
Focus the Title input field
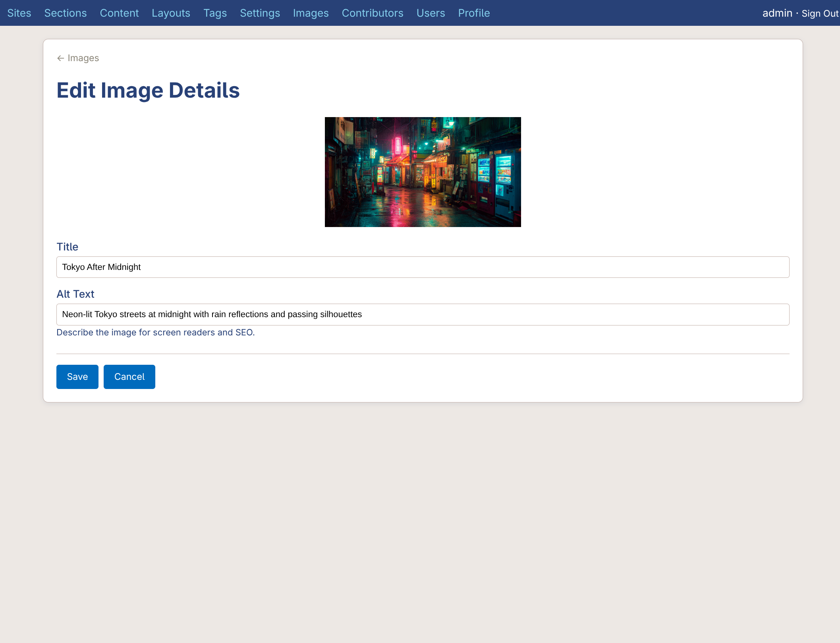click(x=423, y=267)
